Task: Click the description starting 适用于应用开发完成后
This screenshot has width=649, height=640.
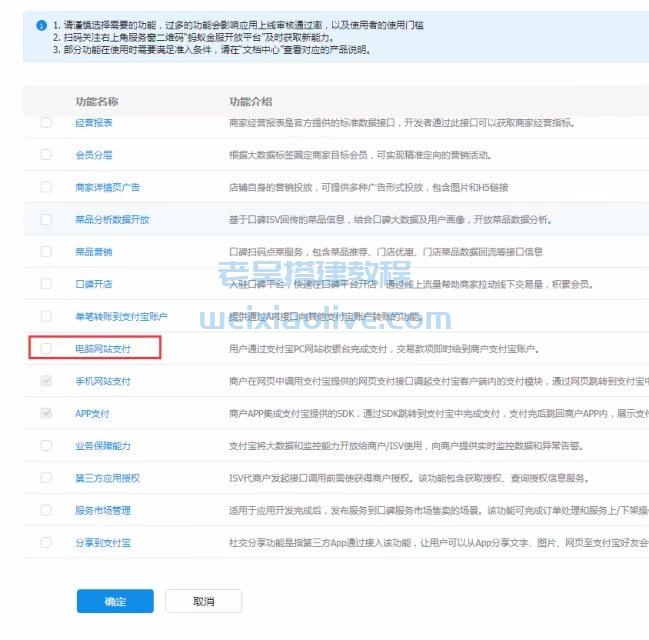Action: click(439, 510)
